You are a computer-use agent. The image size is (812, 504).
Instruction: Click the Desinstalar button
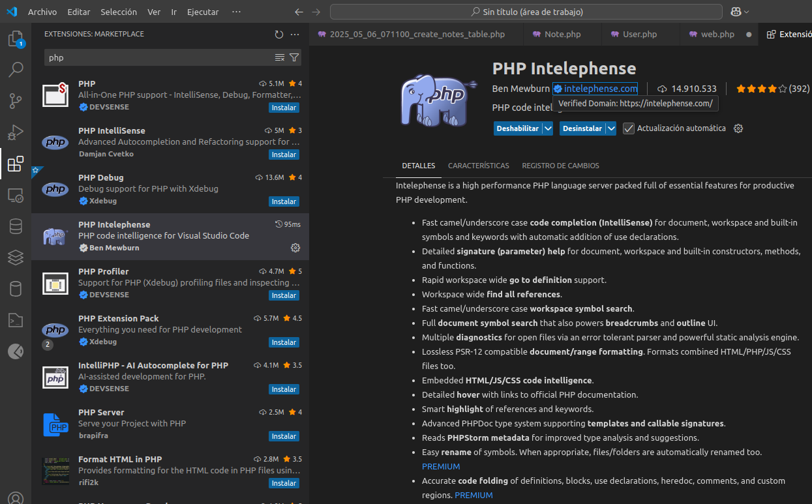582,128
